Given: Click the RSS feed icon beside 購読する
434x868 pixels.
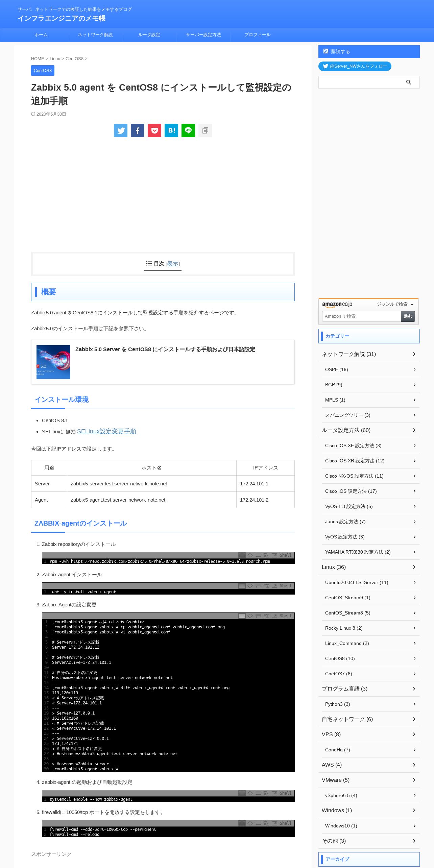Looking at the screenshot, I should click(326, 51).
